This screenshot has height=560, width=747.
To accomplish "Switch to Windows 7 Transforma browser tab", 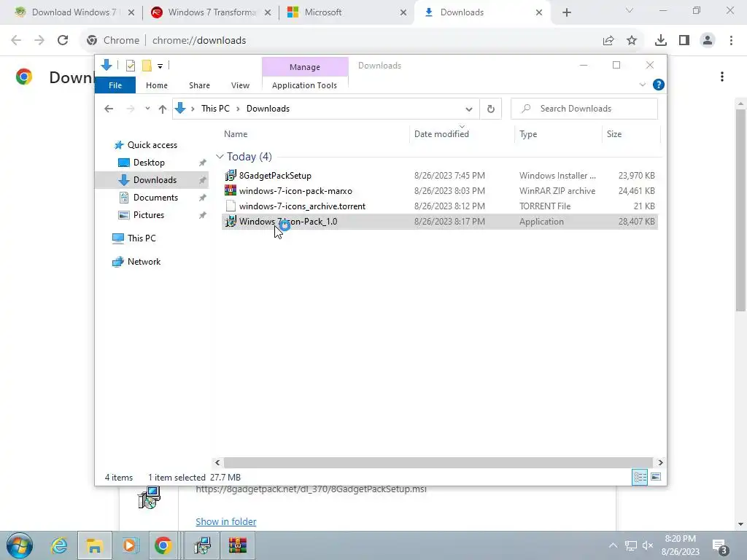I will tap(212, 12).
